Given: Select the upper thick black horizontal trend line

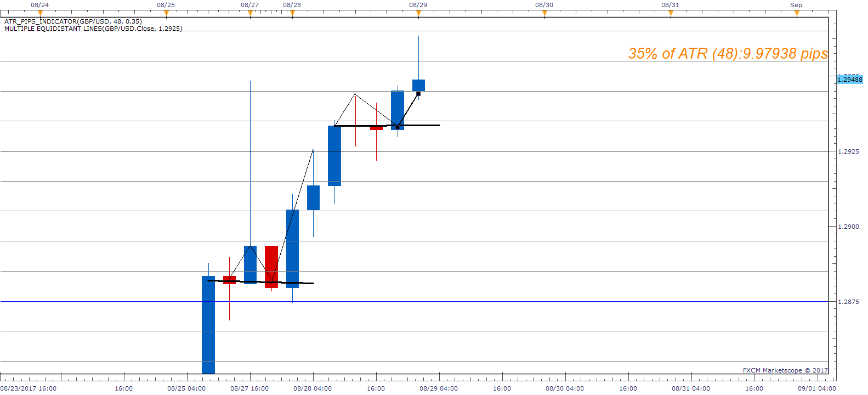Looking at the screenshot, I should (387, 126).
